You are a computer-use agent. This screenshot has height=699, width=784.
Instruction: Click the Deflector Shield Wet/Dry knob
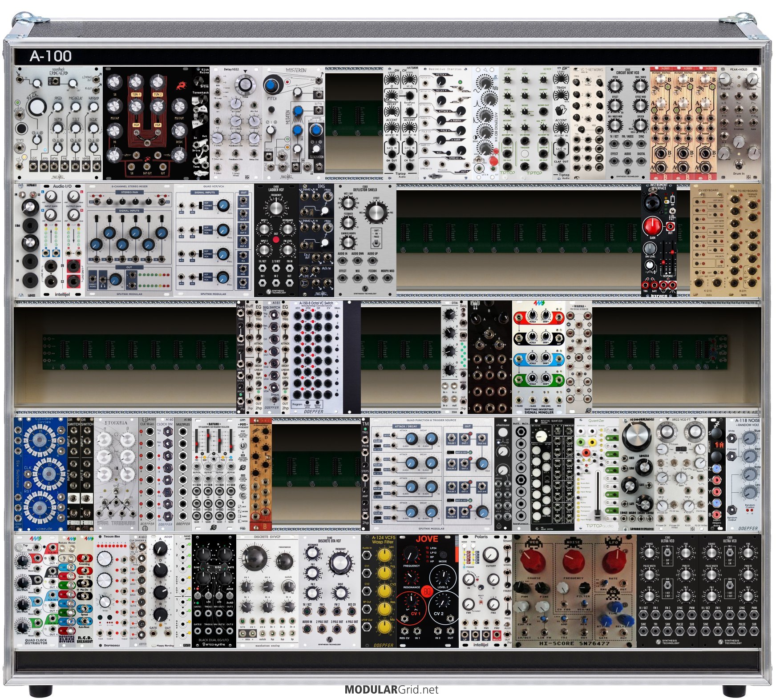pyautogui.click(x=349, y=203)
